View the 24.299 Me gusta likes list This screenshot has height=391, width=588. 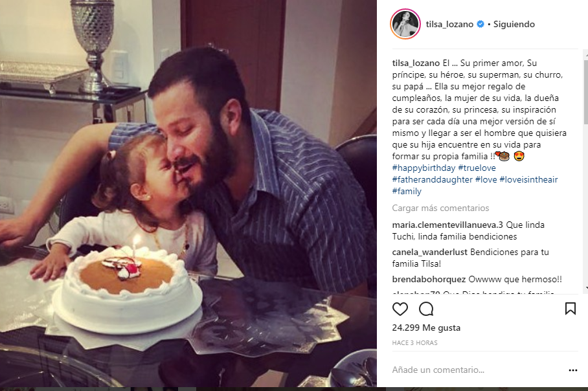426,328
